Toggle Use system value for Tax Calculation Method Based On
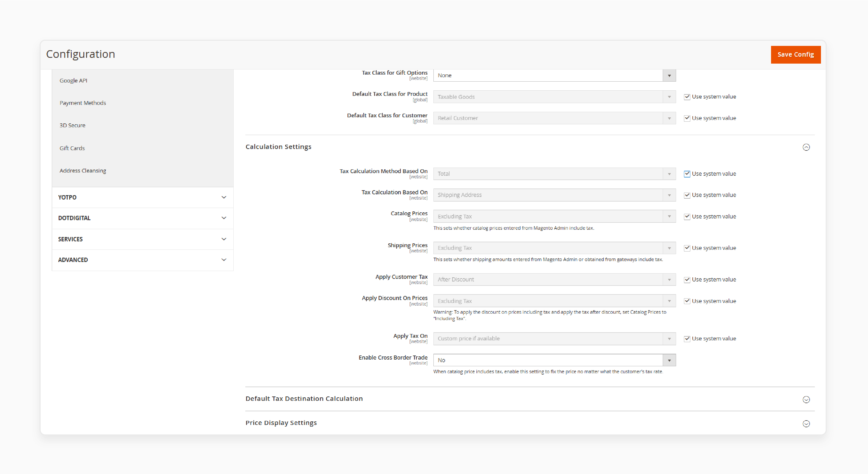868x474 pixels. 687,174
